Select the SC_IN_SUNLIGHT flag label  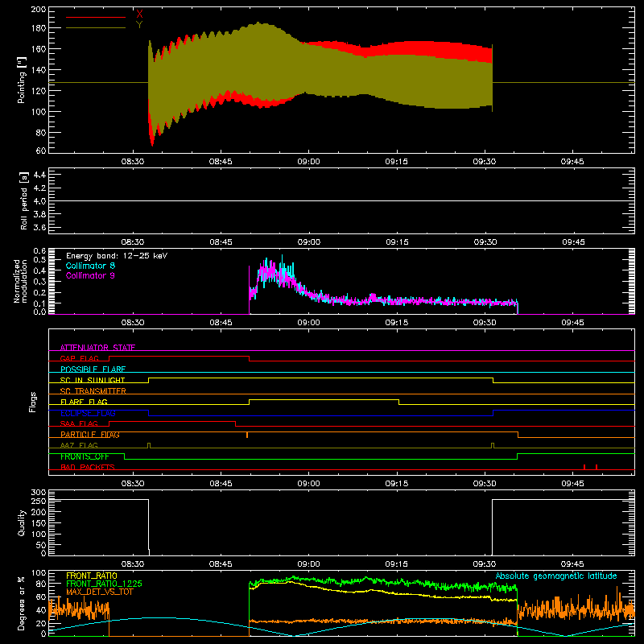93,380
